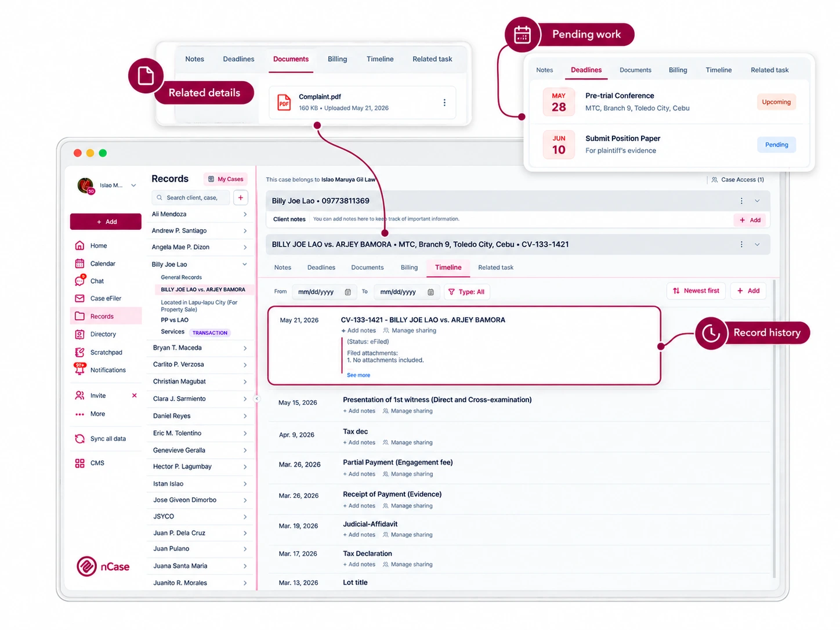The image size is (840, 630).
Task: Click the More ellipsis in sidebar
Action: pos(80,414)
